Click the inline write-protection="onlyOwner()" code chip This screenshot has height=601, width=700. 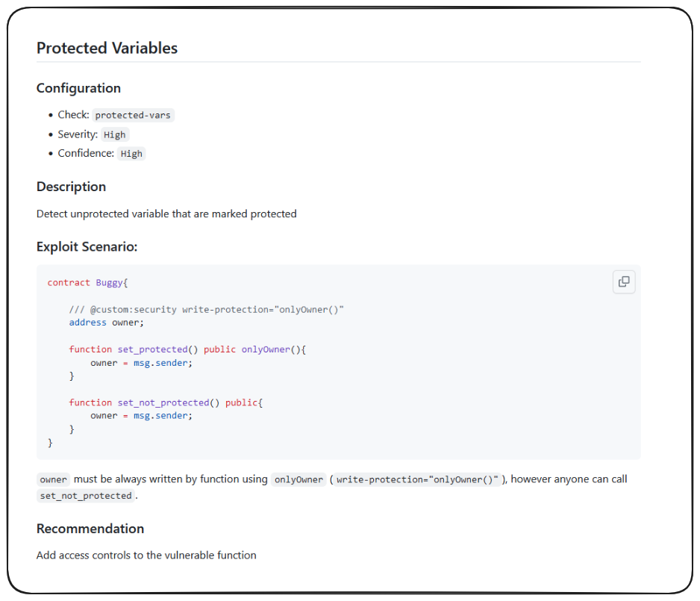[x=416, y=480]
